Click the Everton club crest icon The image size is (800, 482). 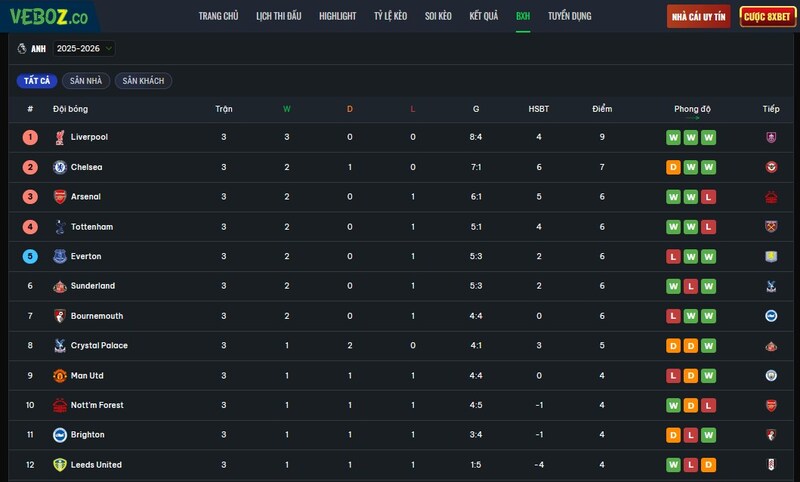tap(60, 256)
